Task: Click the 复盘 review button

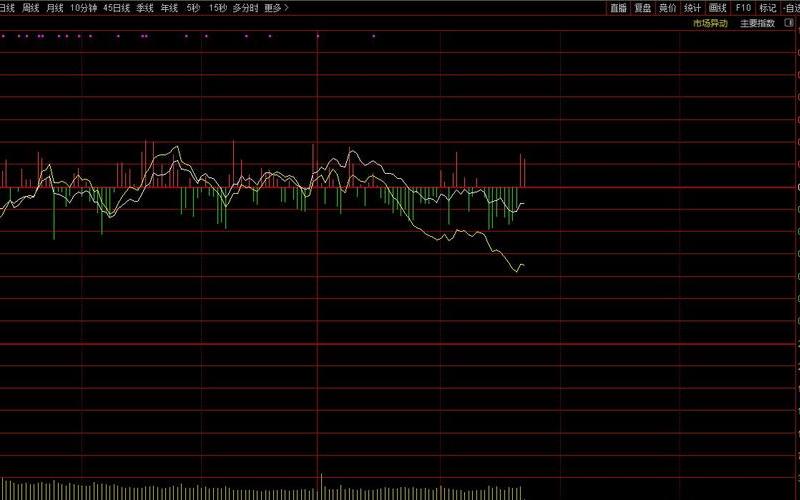Action: point(642,7)
